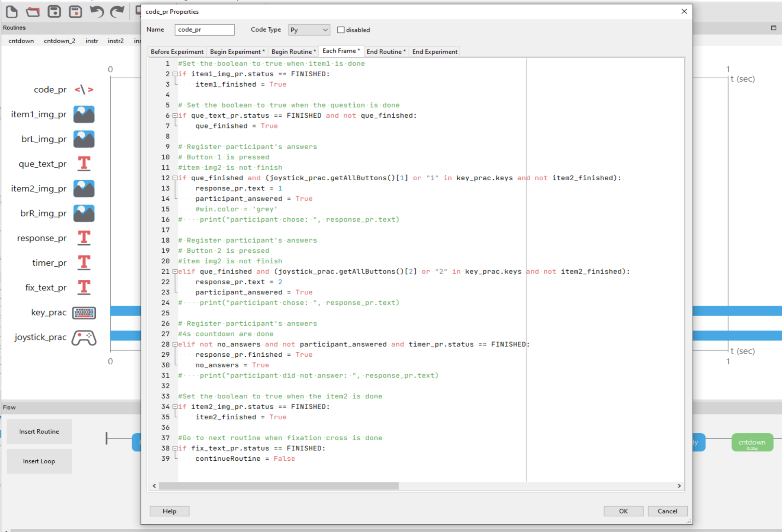Click code line 39 continueRoutine = False

click(245, 459)
